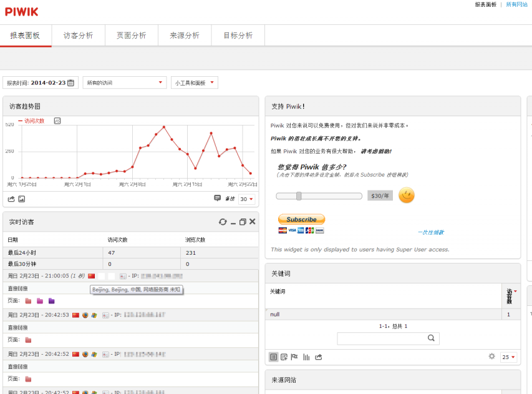Viewport: 532px width, 394px height.
Task: Click the 最后30分钟 row label
Action: click(22, 264)
